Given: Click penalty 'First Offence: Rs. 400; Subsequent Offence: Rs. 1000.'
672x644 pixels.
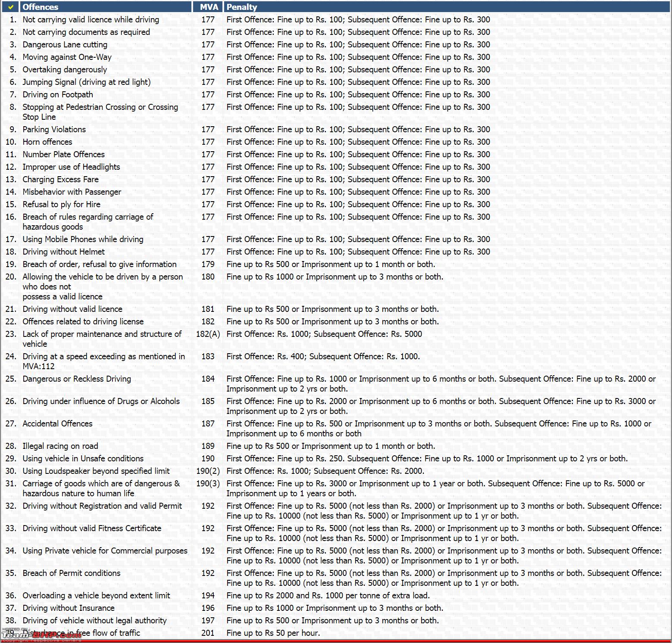Looking at the screenshot, I should tap(323, 356).
